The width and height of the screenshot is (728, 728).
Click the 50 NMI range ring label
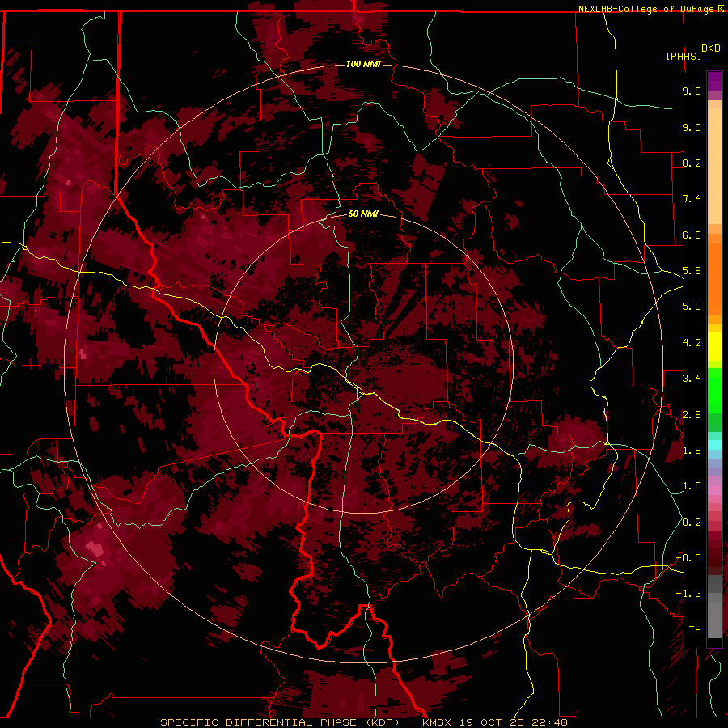point(363,214)
